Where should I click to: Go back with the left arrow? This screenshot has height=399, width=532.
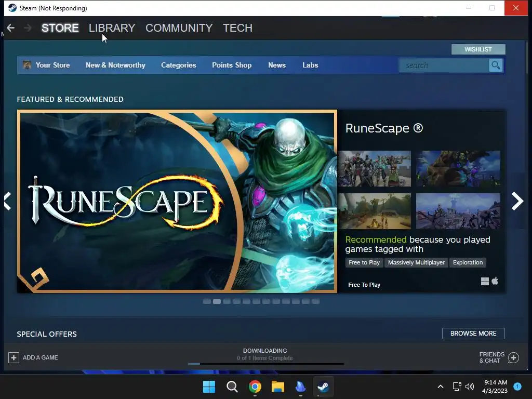click(x=10, y=28)
